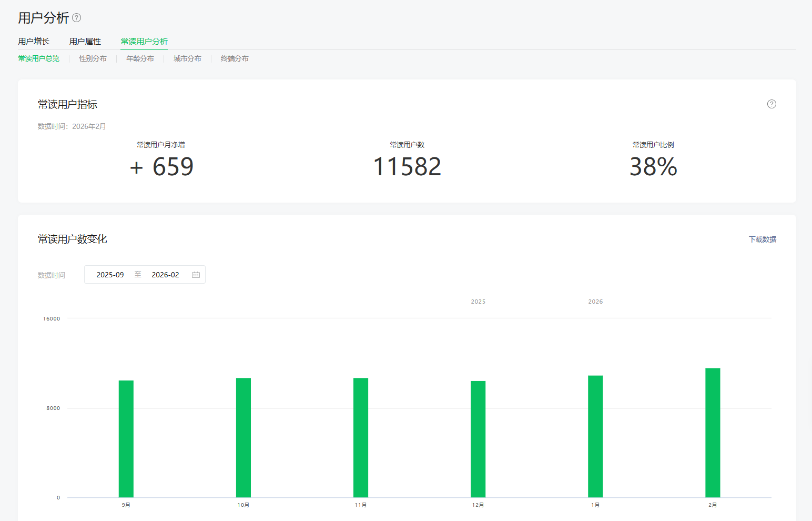812x521 pixels.
Task: Click 下载数据 link
Action: coord(762,239)
